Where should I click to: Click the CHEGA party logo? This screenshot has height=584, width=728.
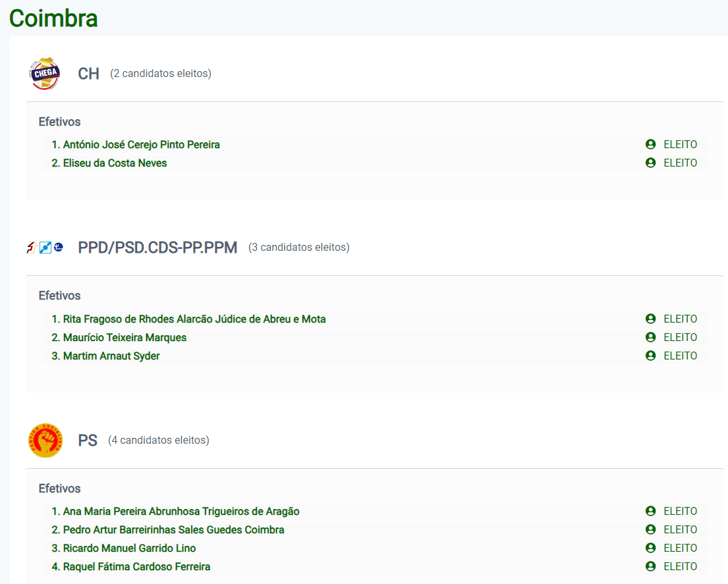(45, 73)
